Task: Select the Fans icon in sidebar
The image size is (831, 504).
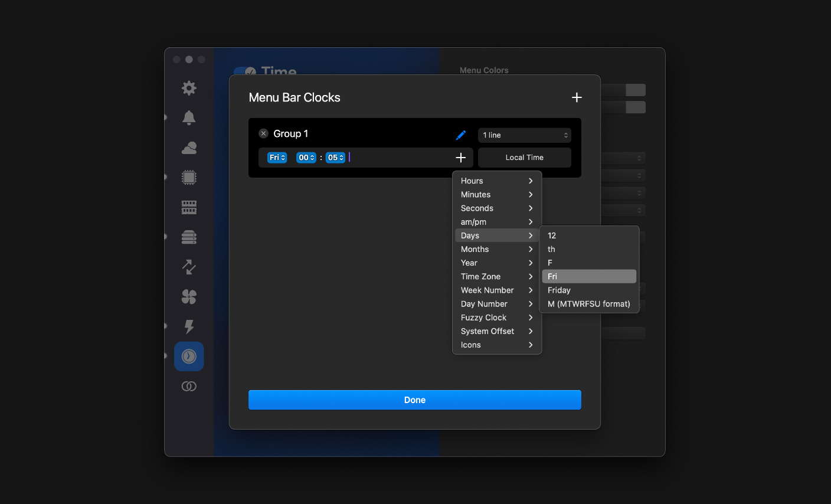Action: (x=189, y=297)
